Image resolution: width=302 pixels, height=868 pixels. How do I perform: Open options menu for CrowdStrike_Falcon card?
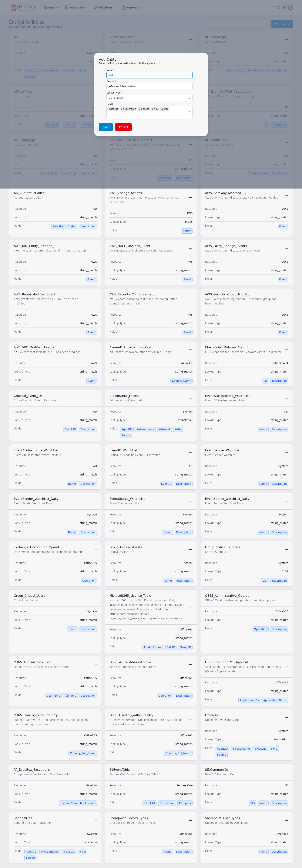pos(191,398)
